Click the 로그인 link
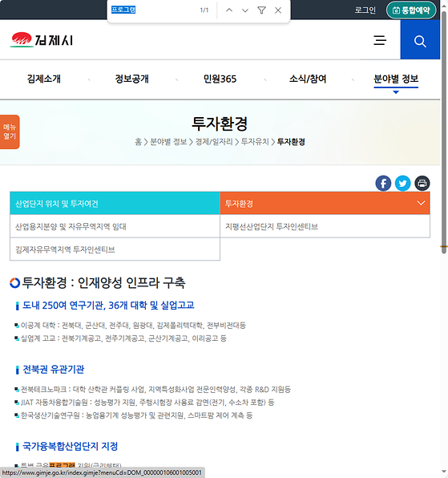 pyautogui.click(x=365, y=10)
